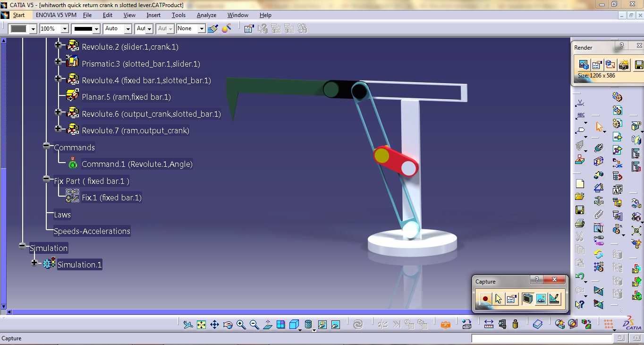Screen dimensions: 644x345
Task: Start recording with the Capture record button
Action: pos(485,299)
